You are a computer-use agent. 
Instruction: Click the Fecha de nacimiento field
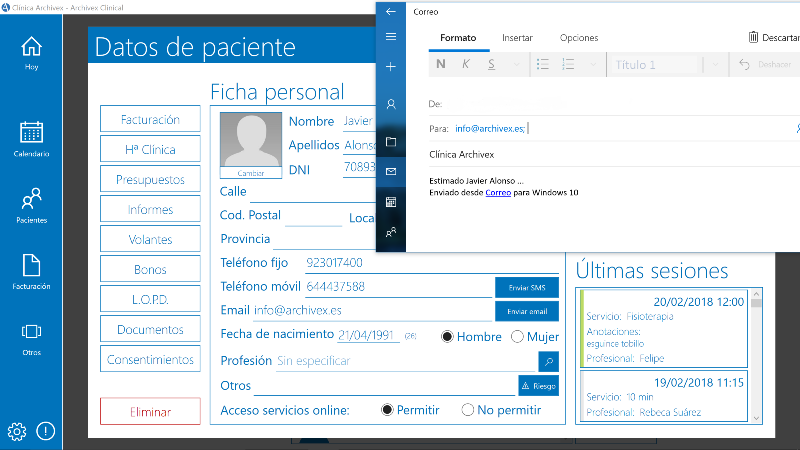click(x=368, y=335)
